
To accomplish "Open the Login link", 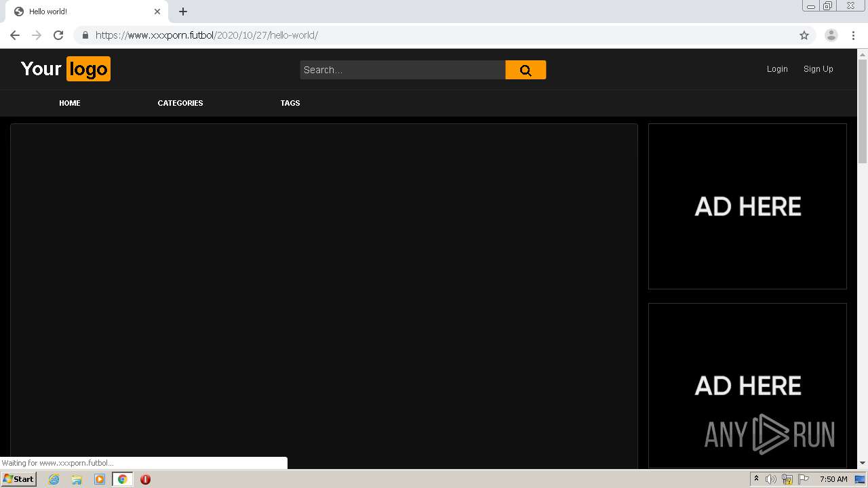I will (x=777, y=69).
